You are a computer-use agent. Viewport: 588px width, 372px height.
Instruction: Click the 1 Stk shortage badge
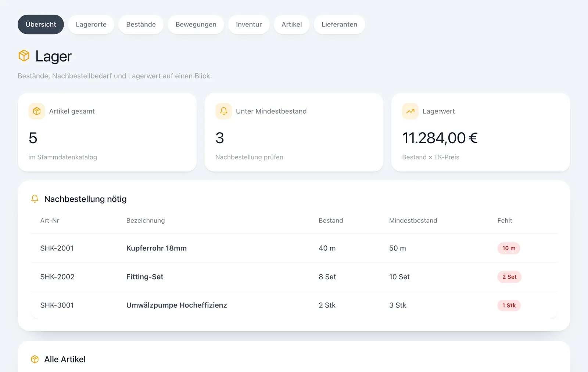(x=509, y=306)
